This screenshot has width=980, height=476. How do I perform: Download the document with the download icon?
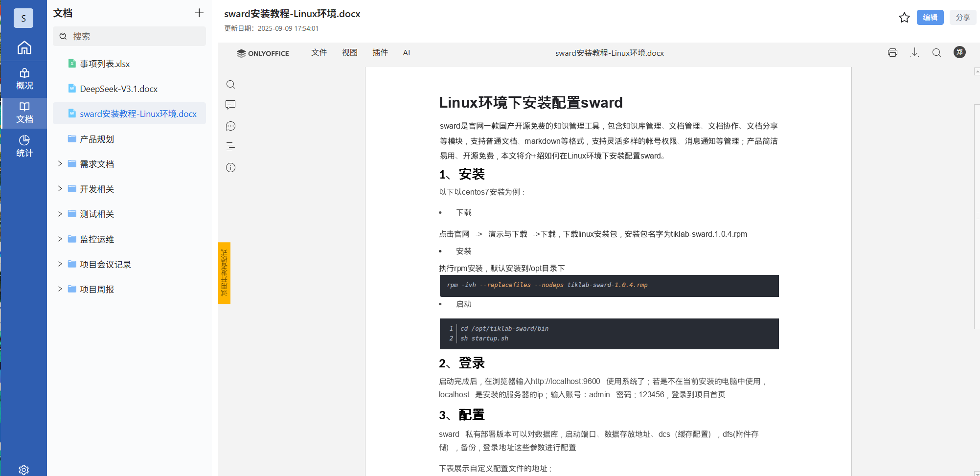(x=914, y=53)
